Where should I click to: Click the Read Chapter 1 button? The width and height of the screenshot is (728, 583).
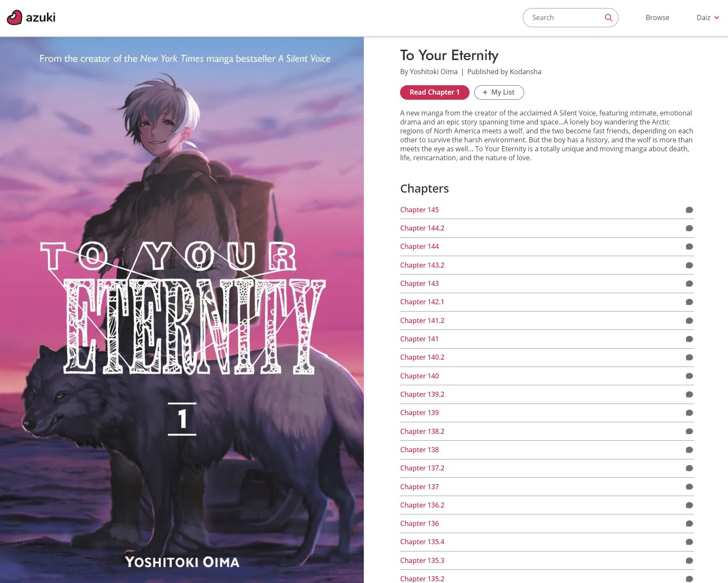pyautogui.click(x=435, y=92)
